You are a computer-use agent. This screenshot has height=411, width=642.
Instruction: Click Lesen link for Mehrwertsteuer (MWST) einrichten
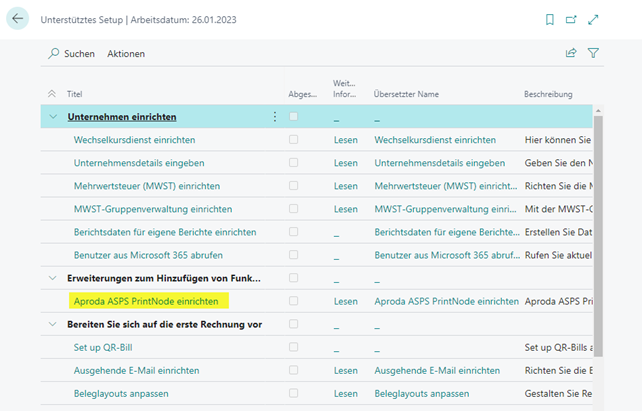[345, 186]
